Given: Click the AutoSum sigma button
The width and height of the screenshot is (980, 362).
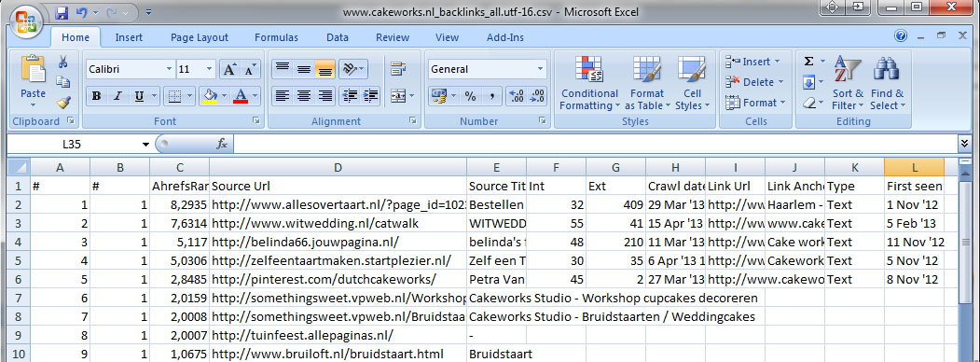Looking at the screenshot, I should click(x=808, y=62).
